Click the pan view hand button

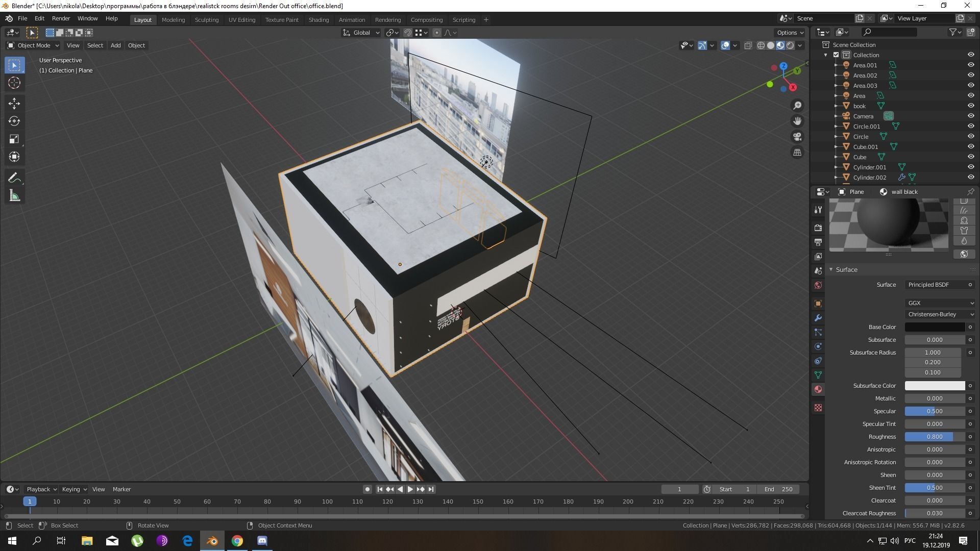tap(797, 121)
